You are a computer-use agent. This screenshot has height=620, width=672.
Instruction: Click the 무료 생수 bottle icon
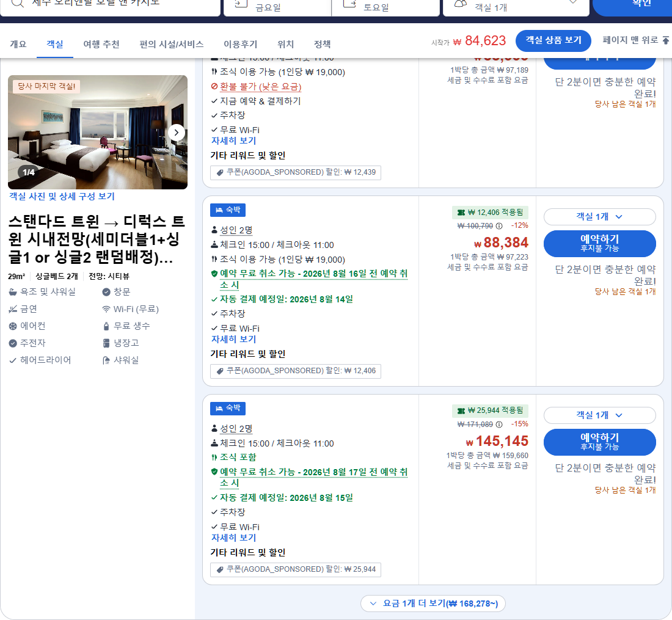[106, 326]
